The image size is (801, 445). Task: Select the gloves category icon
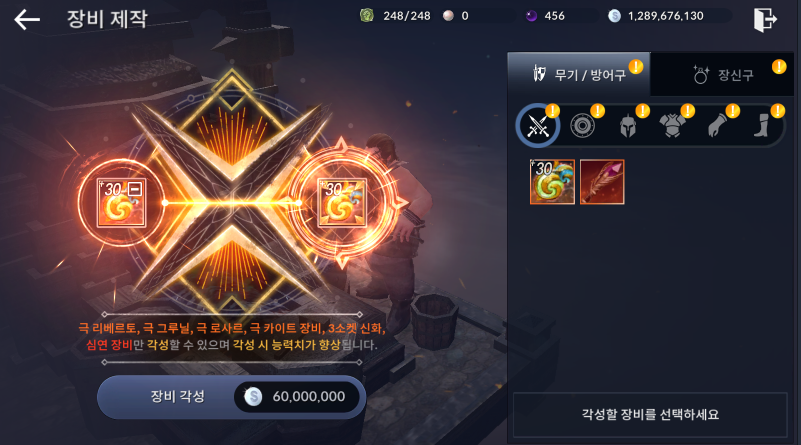[x=717, y=126]
